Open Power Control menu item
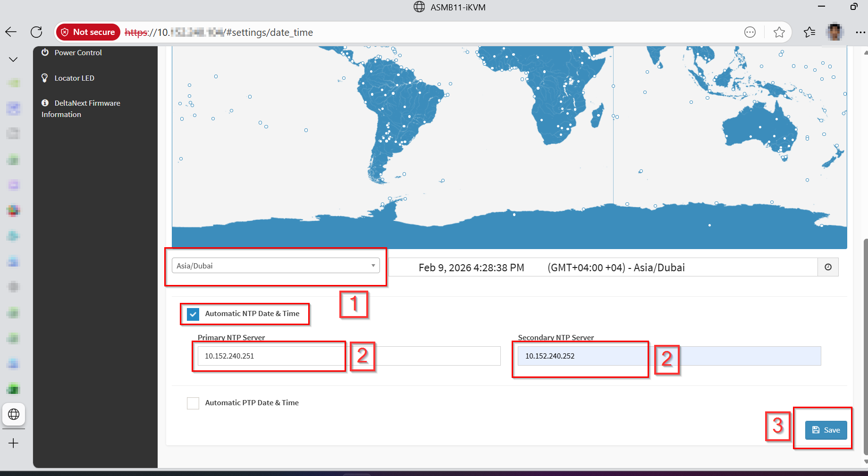 point(78,52)
